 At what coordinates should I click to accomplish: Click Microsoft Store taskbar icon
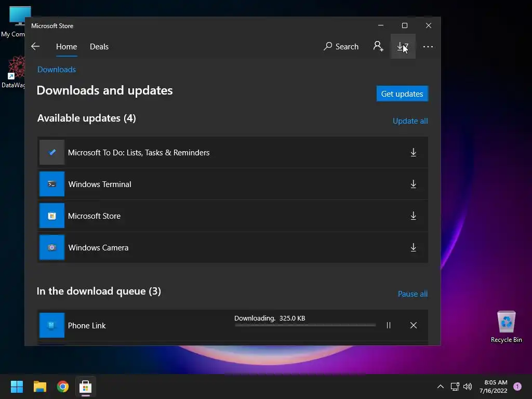(x=86, y=387)
